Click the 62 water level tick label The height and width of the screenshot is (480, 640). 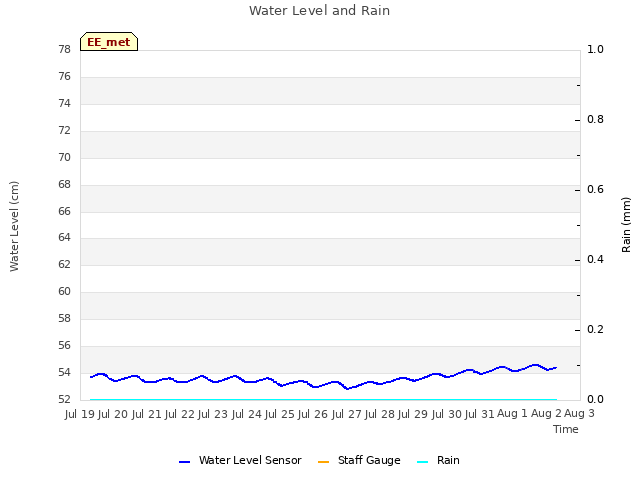[x=64, y=264]
